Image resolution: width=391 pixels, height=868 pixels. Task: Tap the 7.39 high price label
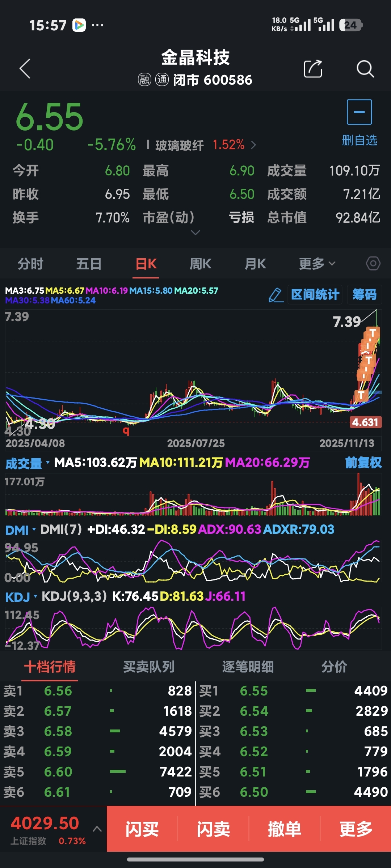coord(347,322)
